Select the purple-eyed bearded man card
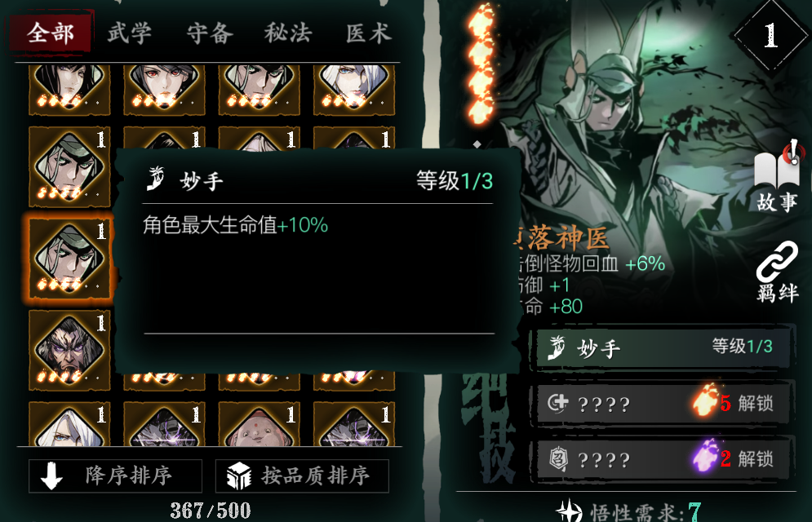812x522 pixels. pos(69,349)
